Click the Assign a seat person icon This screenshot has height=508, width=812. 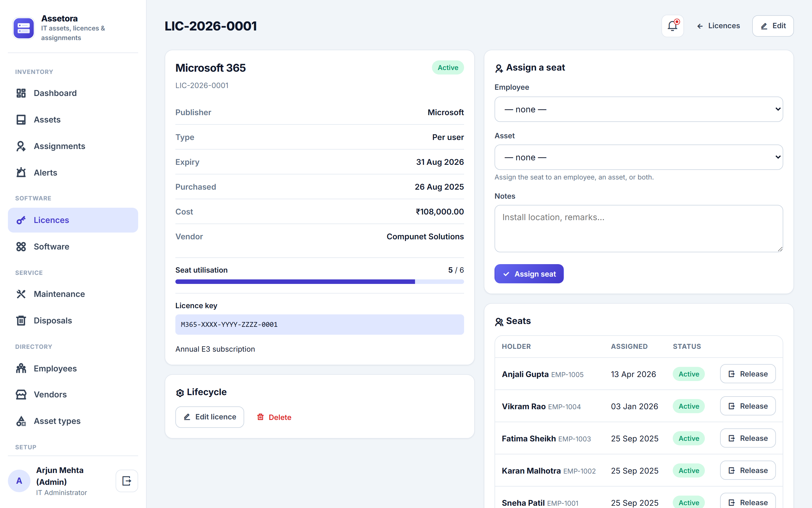pos(499,69)
